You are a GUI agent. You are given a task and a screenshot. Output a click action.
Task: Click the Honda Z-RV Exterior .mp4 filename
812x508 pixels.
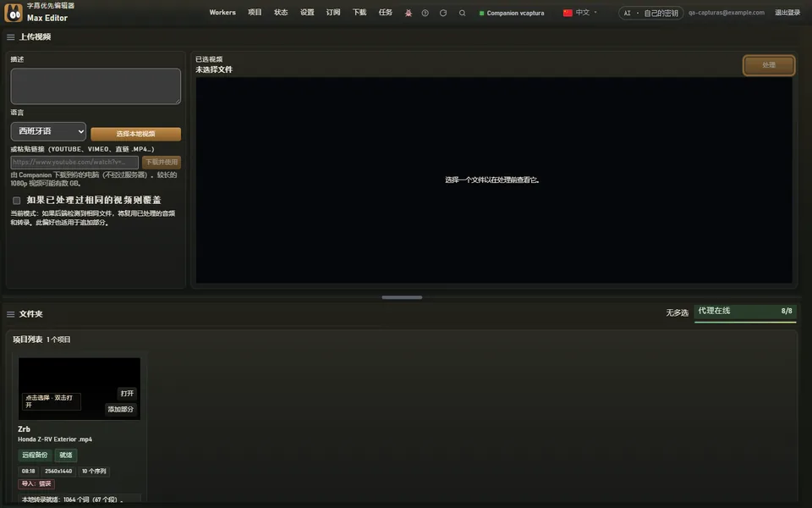coord(55,439)
